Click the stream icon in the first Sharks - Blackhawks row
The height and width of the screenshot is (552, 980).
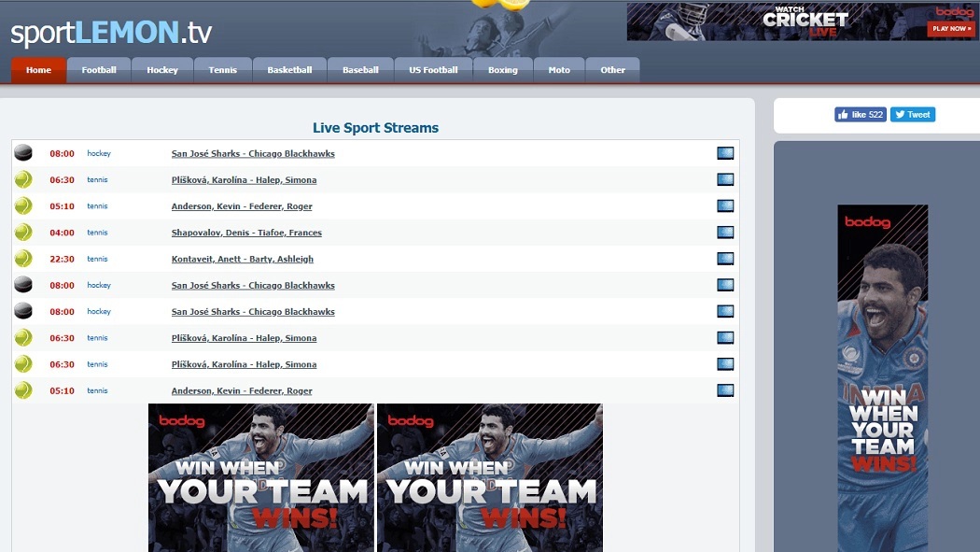(x=725, y=153)
